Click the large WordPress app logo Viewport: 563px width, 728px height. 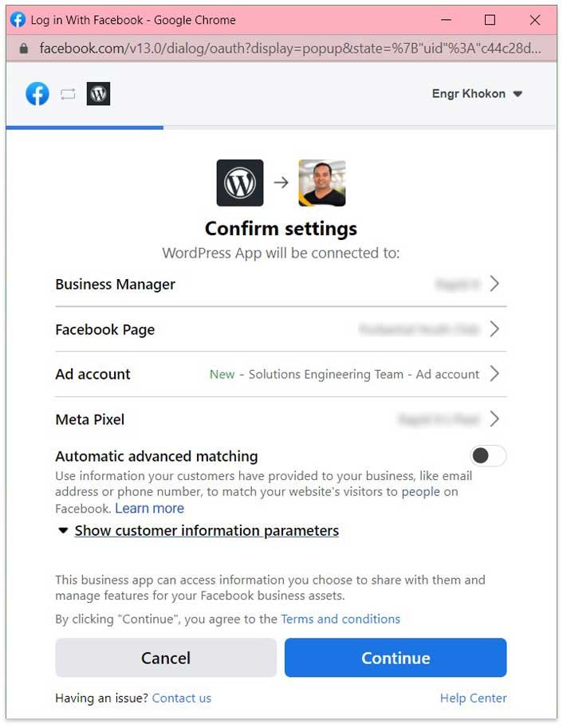point(240,183)
